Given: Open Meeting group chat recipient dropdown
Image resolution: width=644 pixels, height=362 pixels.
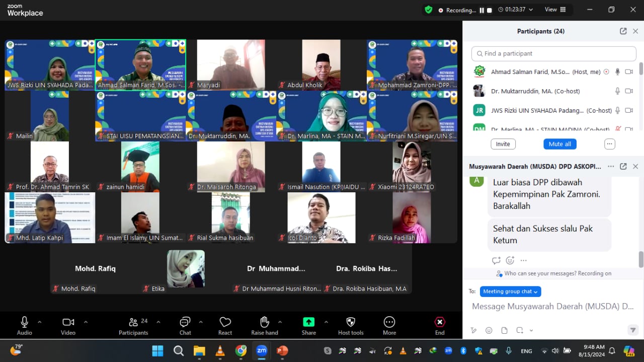Looking at the screenshot, I should click(510, 292).
